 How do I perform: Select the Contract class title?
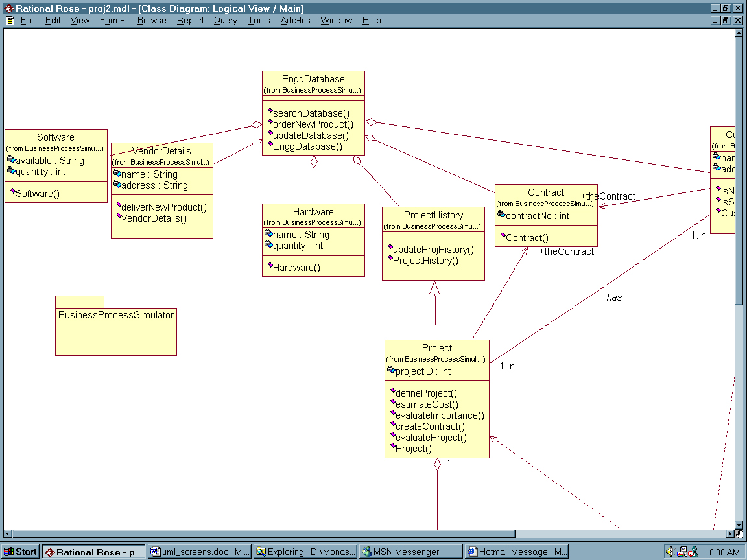click(546, 192)
